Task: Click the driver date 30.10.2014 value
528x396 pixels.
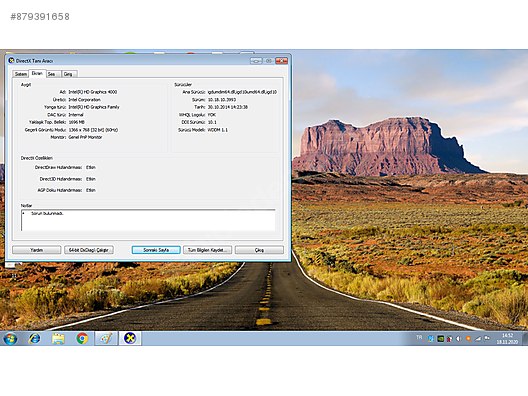Action: click(228, 107)
